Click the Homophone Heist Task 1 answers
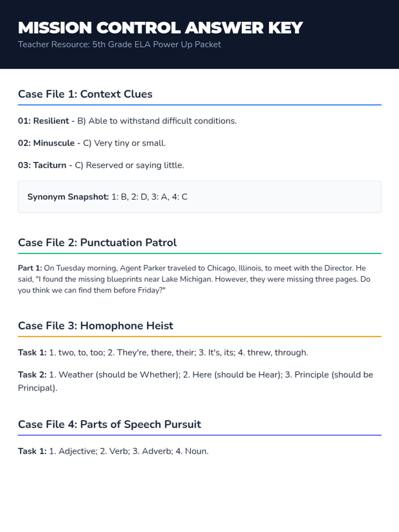 click(x=163, y=353)
